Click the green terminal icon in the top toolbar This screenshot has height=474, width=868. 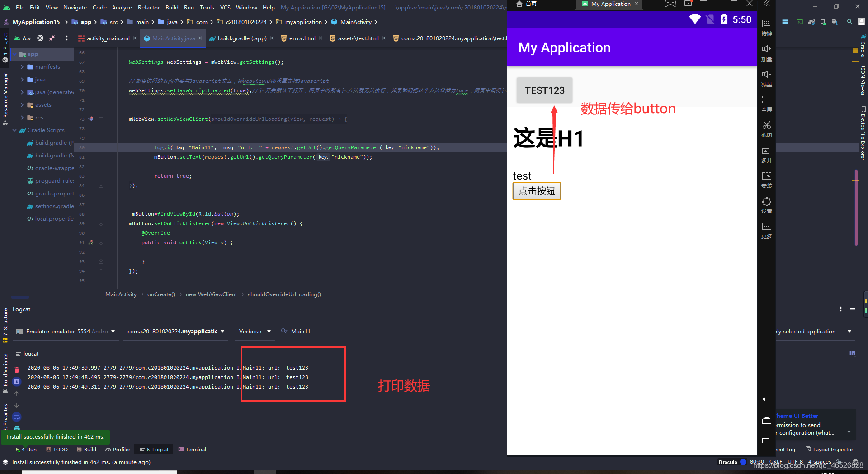(800, 22)
